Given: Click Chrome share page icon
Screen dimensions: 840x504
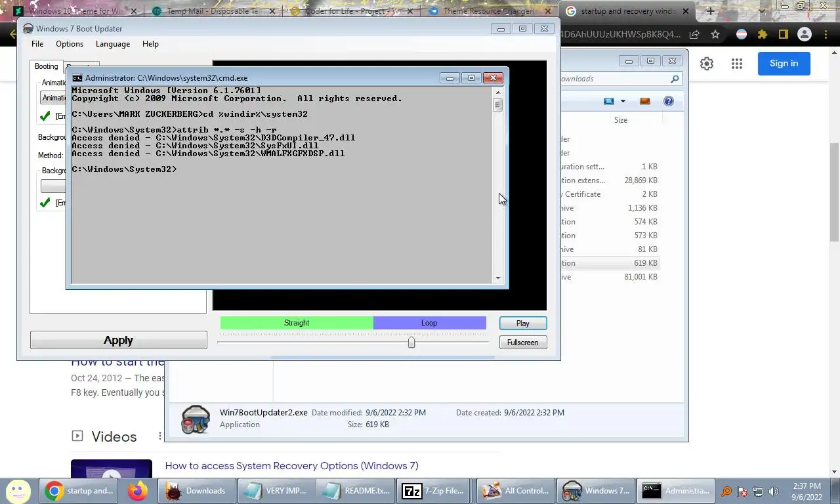Looking at the screenshot, I should point(694,35).
